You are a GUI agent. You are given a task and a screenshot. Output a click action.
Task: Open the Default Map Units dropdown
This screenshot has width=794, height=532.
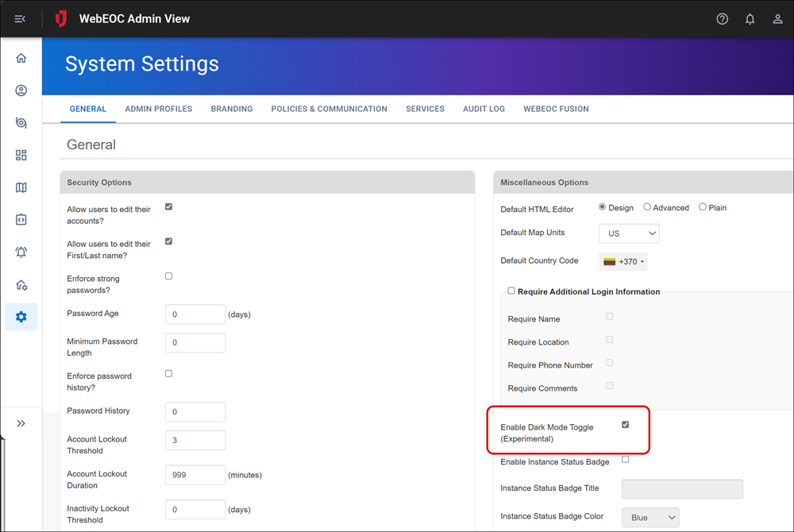point(629,233)
